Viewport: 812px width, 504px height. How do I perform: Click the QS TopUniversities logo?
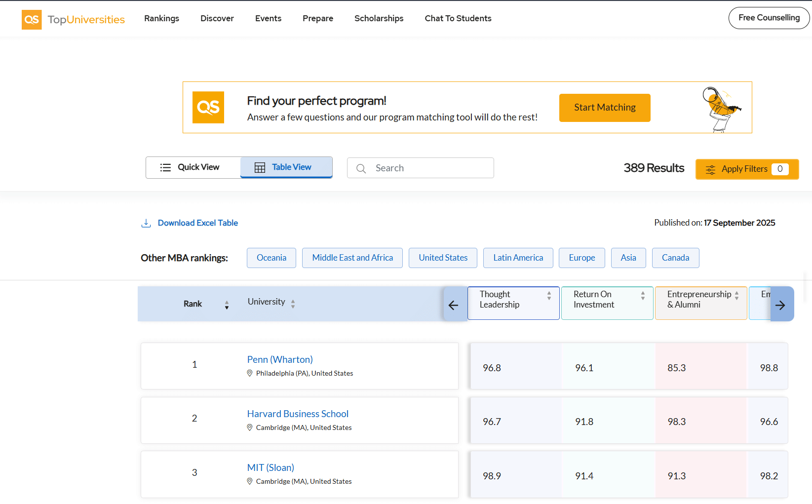pyautogui.click(x=73, y=19)
